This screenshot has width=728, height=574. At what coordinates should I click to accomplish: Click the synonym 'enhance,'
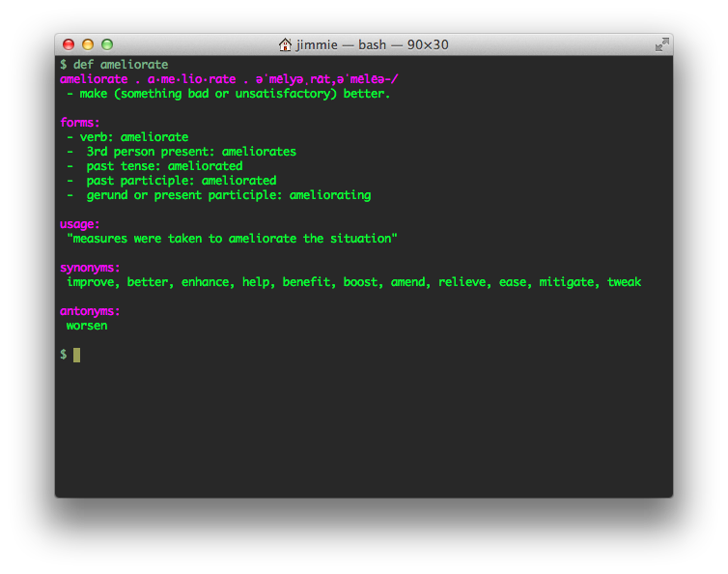click(x=208, y=282)
